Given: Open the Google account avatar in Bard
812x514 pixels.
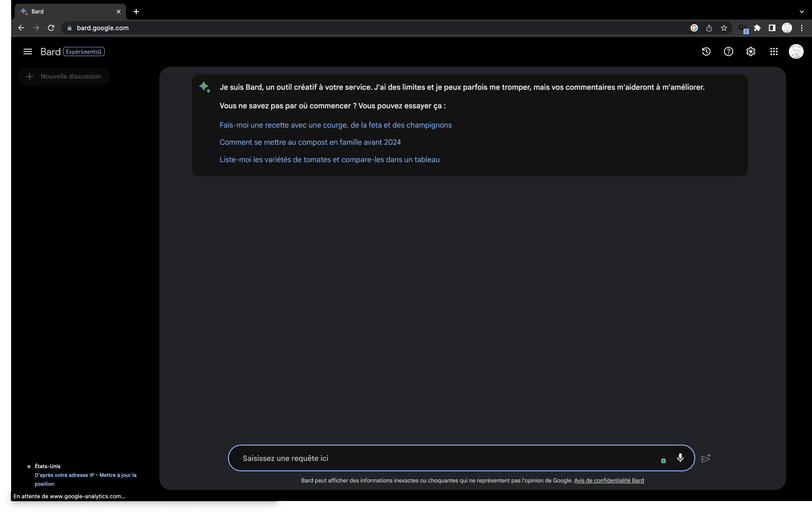Looking at the screenshot, I should [x=796, y=52].
